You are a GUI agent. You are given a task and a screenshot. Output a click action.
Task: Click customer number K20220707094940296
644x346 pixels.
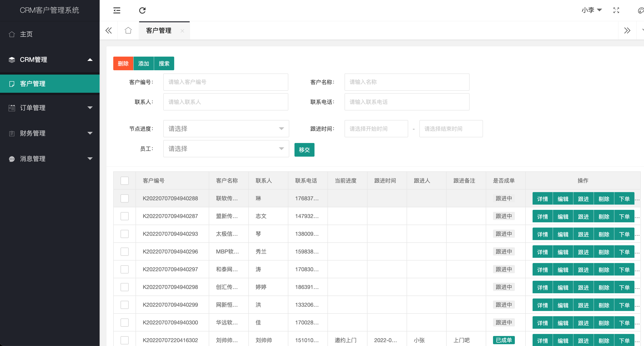click(x=170, y=252)
